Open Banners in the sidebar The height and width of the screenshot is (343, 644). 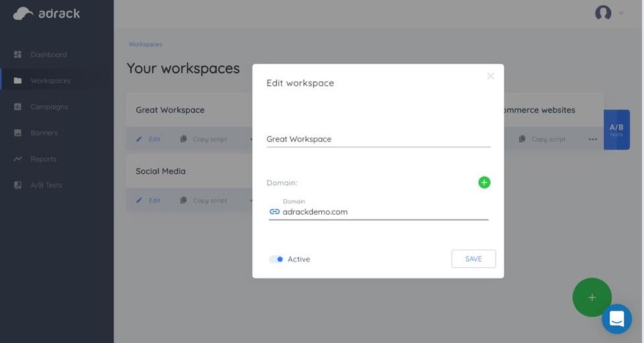(44, 133)
